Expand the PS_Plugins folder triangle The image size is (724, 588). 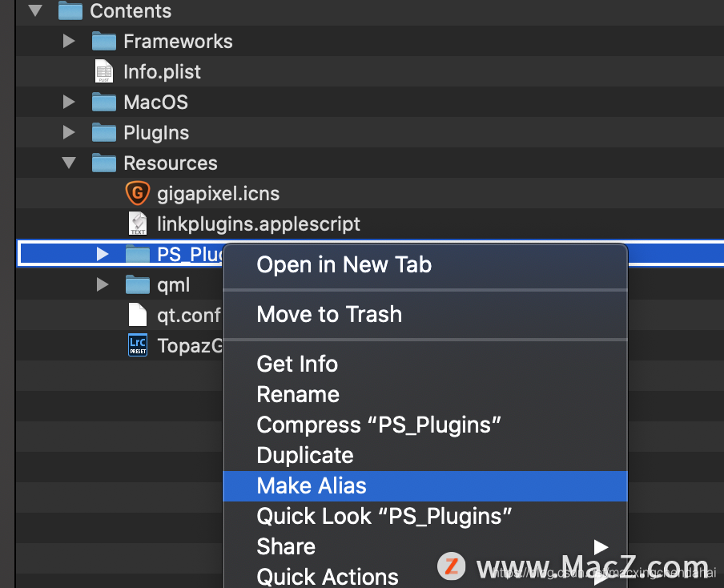pyautogui.click(x=103, y=254)
